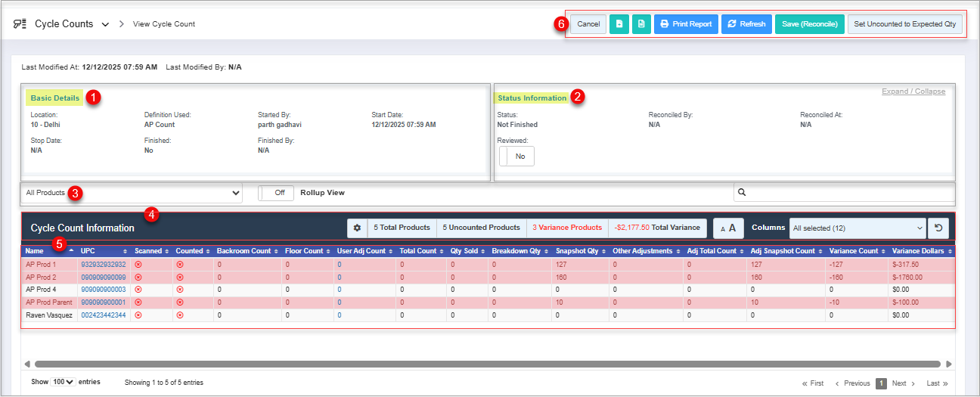Click the Scanned status icon for AP Prod 1

138,265
